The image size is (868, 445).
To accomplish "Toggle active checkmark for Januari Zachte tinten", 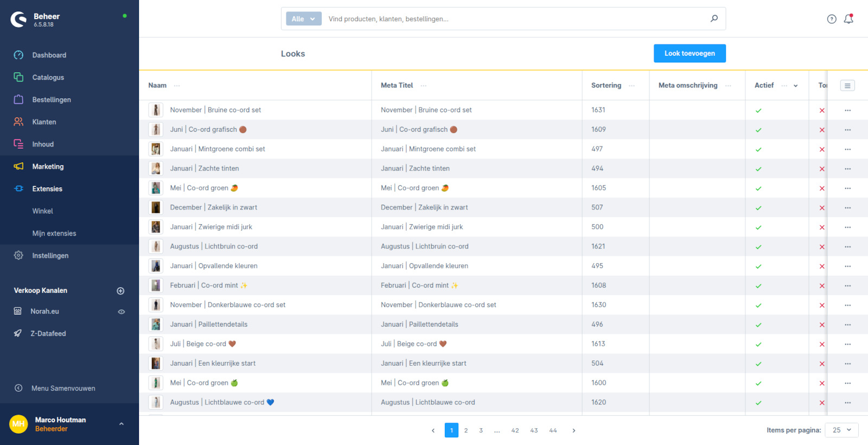I will point(758,169).
